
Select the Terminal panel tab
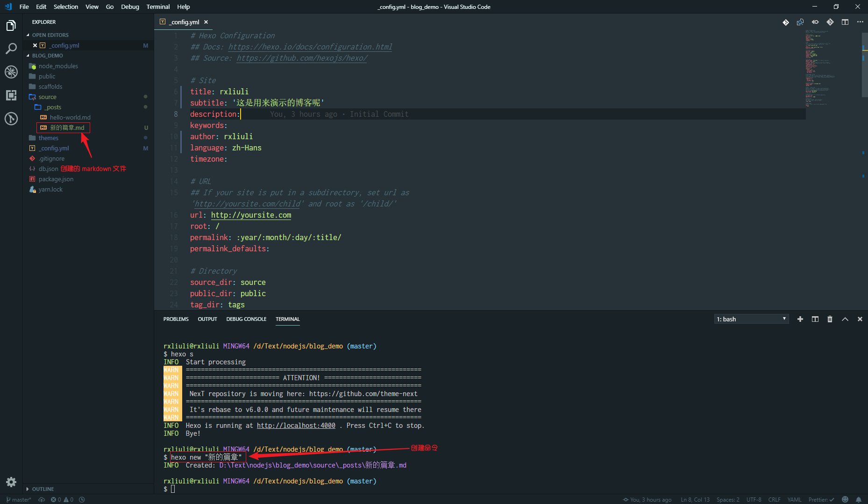[x=288, y=319]
